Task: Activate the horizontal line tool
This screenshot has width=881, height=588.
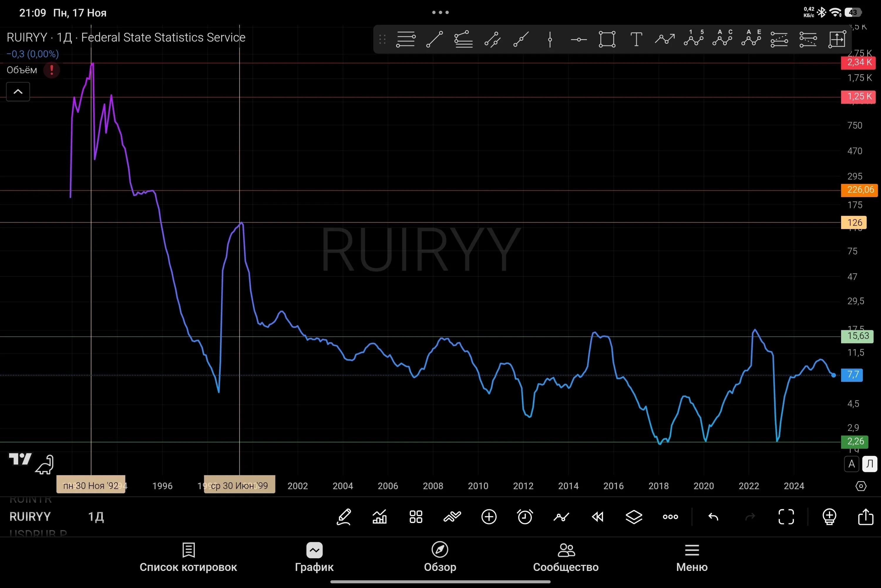Action: (x=579, y=39)
